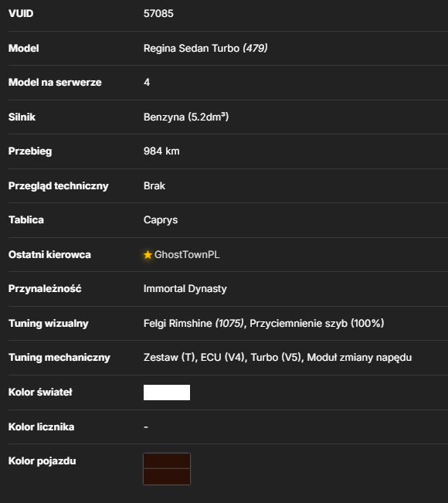The height and width of the screenshot is (503, 448).
Task: Click the lower Kolor pojazdu color swatch
Action: [x=167, y=477]
